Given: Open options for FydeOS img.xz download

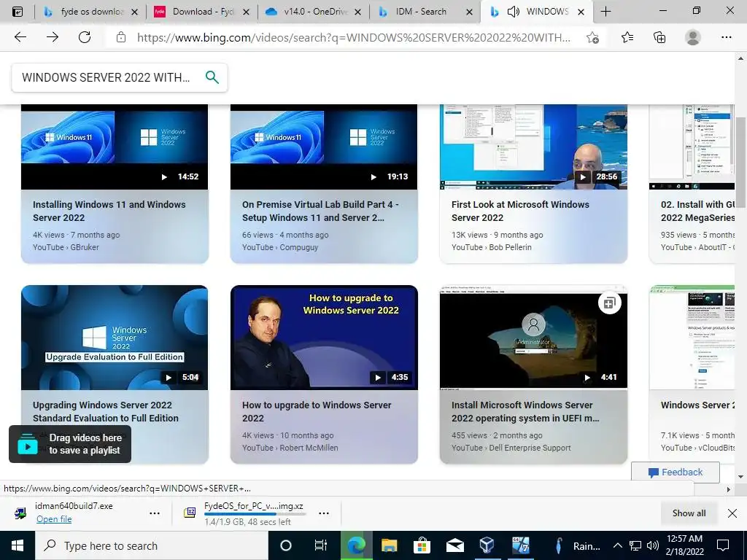Looking at the screenshot, I should click(324, 513).
